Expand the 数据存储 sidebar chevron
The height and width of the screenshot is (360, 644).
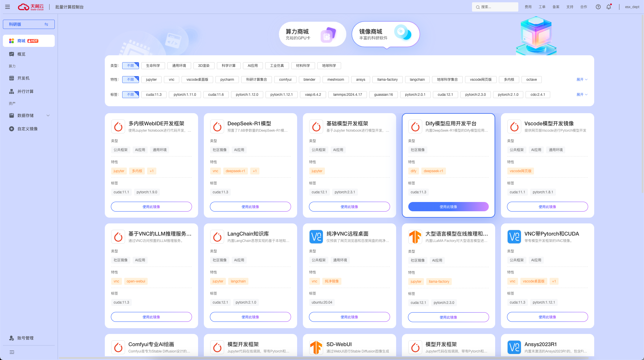pos(48,115)
